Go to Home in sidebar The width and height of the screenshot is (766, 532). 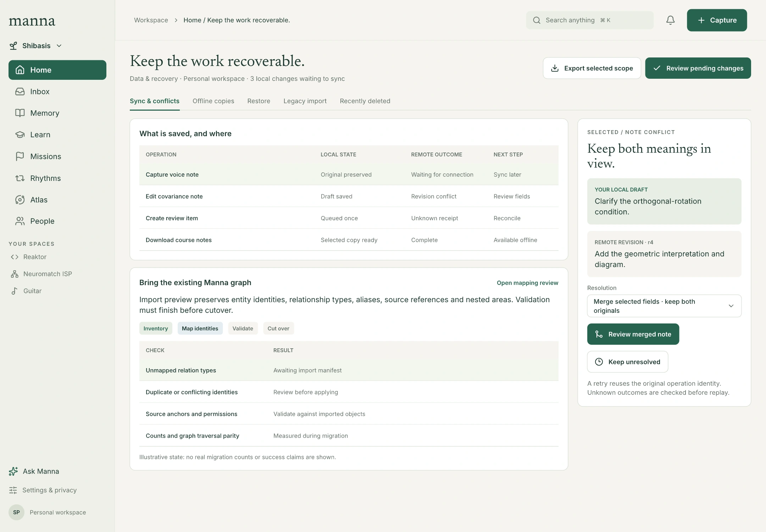coord(57,70)
